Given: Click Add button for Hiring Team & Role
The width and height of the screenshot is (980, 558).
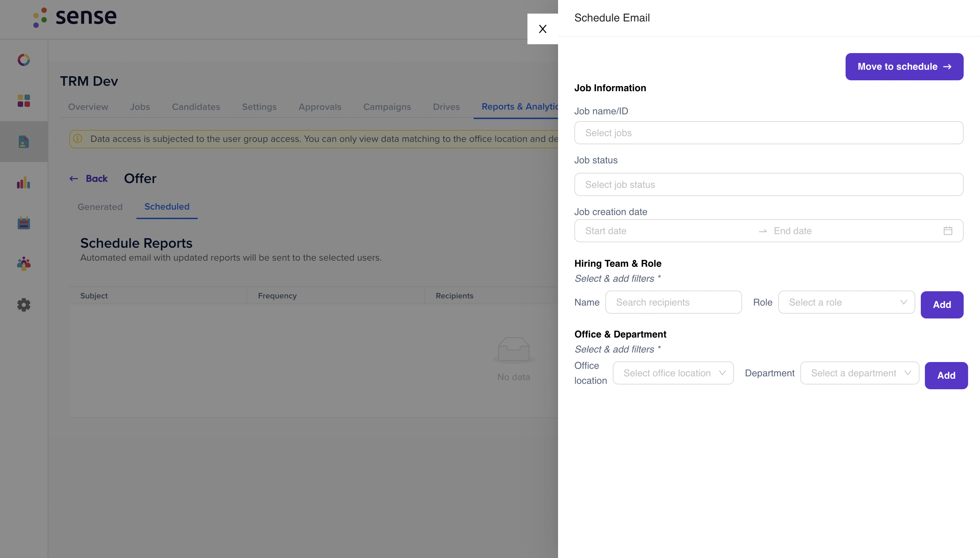Looking at the screenshot, I should (942, 305).
